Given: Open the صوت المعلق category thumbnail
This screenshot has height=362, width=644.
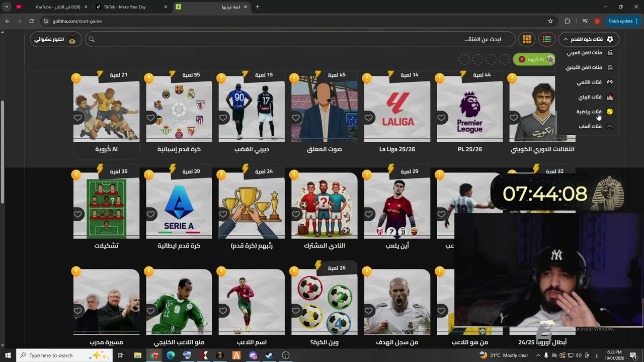Looking at the screenshot, I should pos(325,109).
